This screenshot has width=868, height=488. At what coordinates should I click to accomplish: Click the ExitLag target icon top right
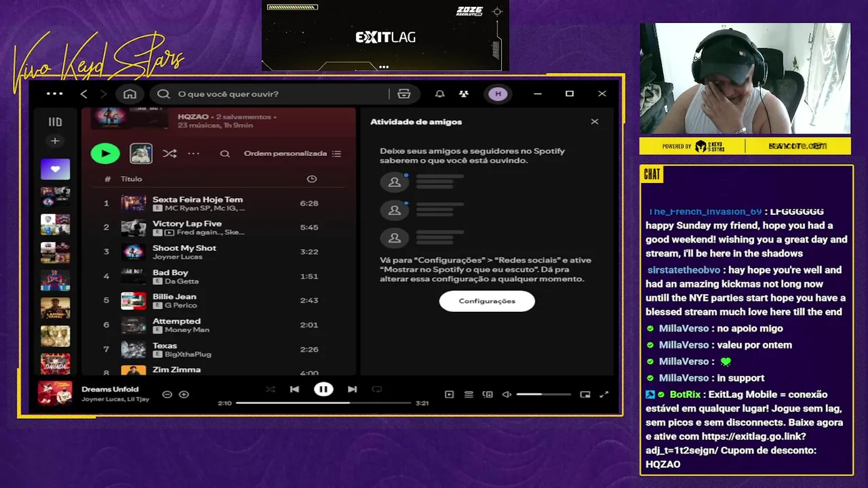point(497,12)
